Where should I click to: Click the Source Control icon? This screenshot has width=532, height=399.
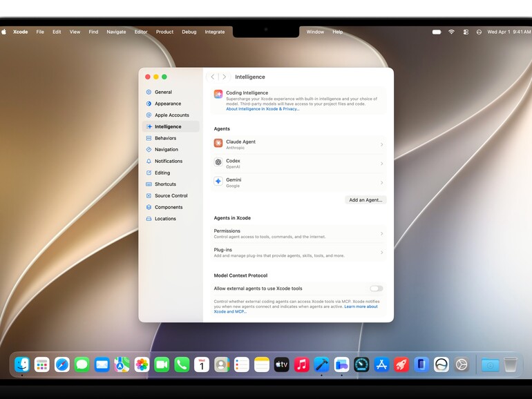149,195
